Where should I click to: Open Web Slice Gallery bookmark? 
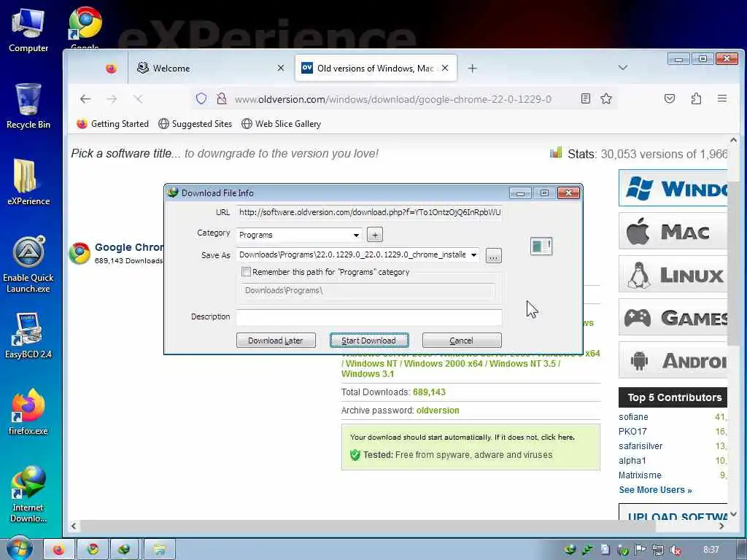coord(281,124)
